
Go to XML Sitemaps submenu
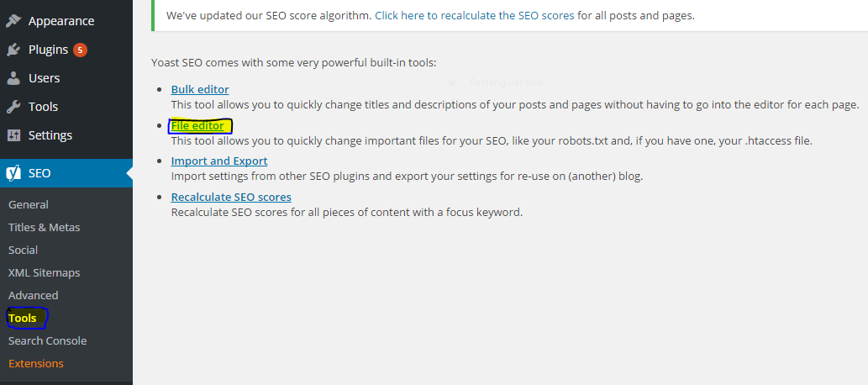tap(44, 272)
